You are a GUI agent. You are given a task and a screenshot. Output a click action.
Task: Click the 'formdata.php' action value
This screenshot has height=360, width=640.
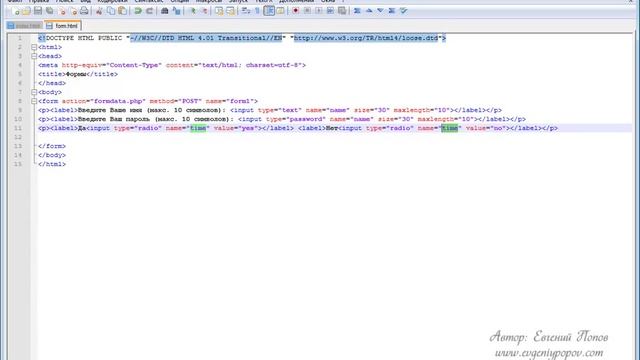tap(118, 101)
